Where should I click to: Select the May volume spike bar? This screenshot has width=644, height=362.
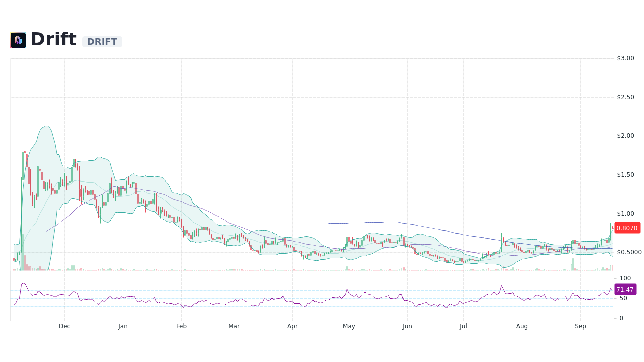[347, 267]
